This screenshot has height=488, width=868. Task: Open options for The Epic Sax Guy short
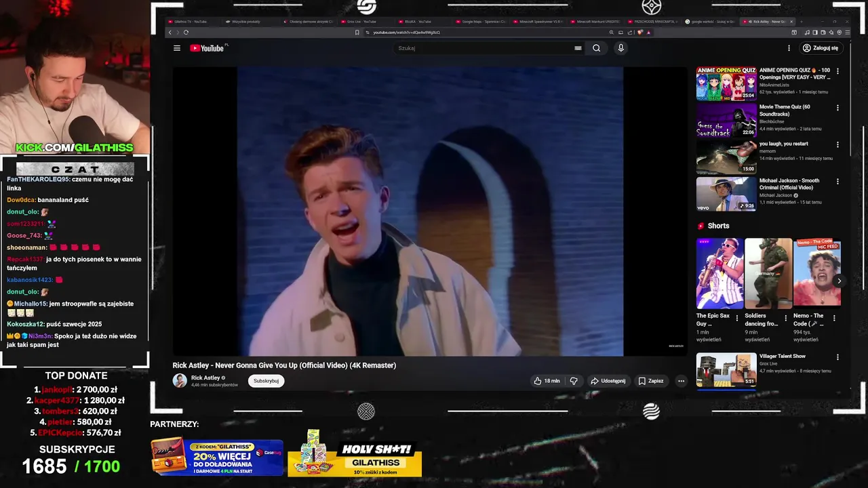click(x=737, y=317)
